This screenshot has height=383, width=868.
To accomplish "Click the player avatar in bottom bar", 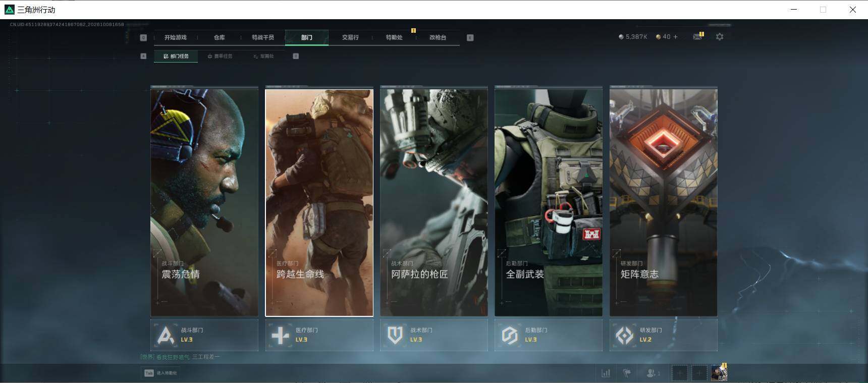I will pyautogui.click(x=719, y=373).
